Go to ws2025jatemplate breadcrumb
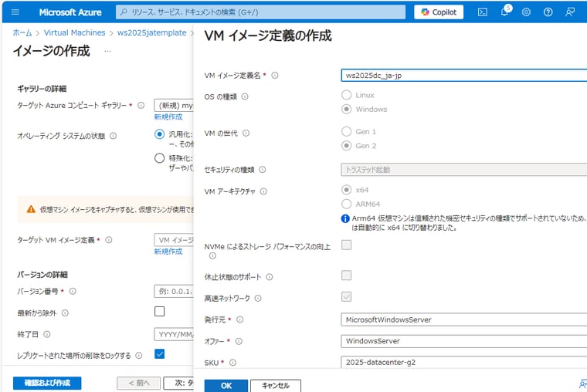The width and height of the screenshot is (587, 392). click(x=151, y=32)
